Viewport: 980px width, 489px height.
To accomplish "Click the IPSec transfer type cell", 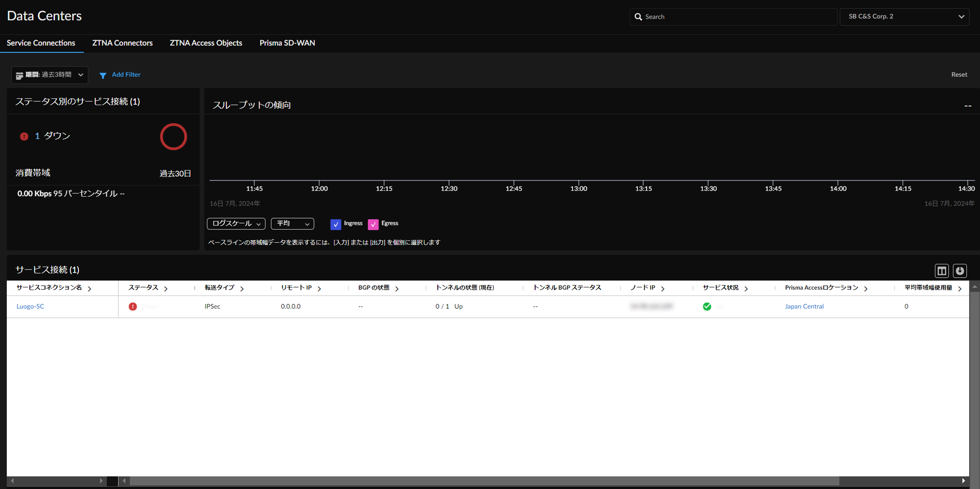I will pos(212,307).
